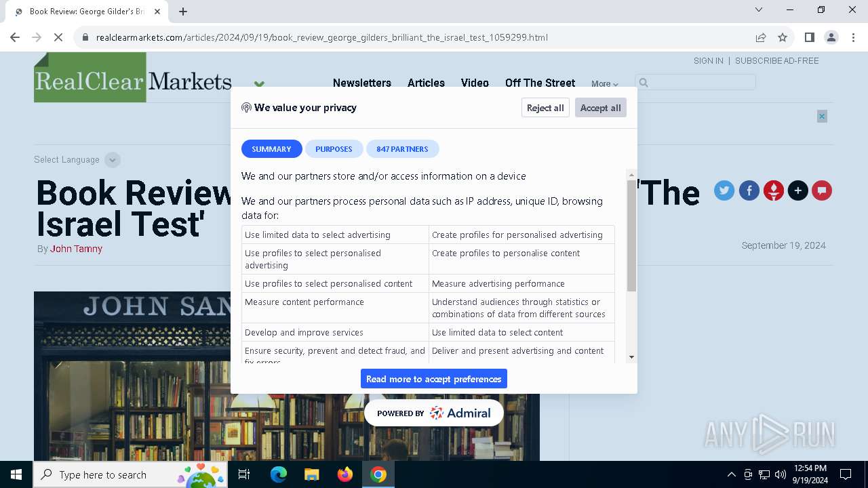The height and width of the screenshot is (488, 868).
Task: Click 'Develop and improve services' cell
Action: click(336, 332)
